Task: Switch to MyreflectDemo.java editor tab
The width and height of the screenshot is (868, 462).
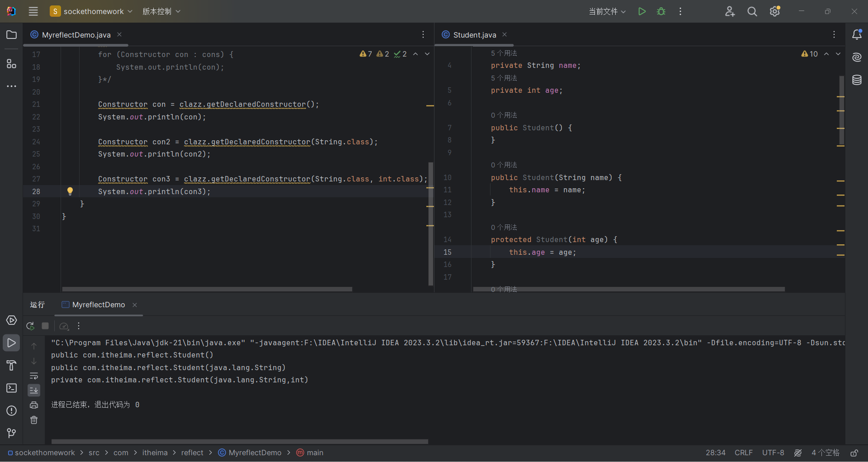Action: (76, 35)
